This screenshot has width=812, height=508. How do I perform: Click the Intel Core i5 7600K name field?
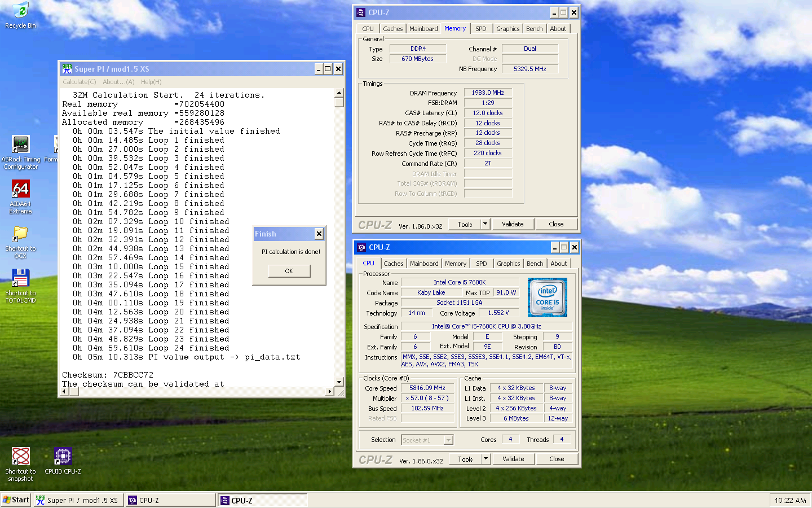click(x=460, y=282)
